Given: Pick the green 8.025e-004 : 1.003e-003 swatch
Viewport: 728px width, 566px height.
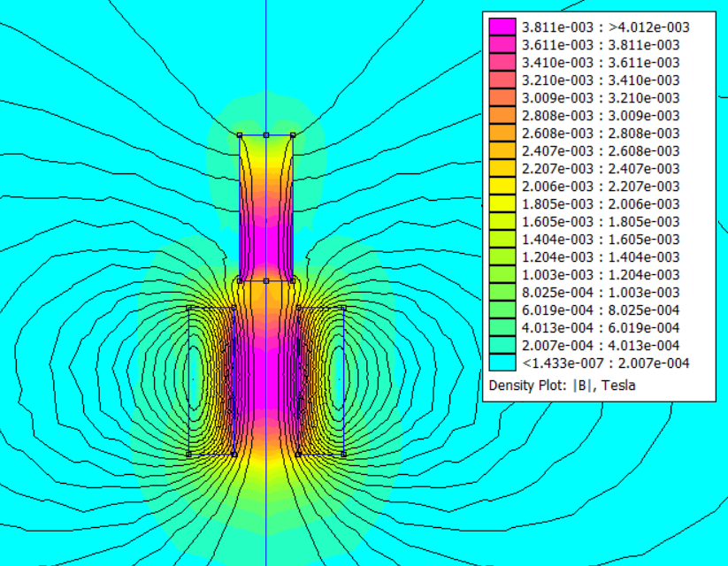Looking at the screenshot, I should (502, 292).
